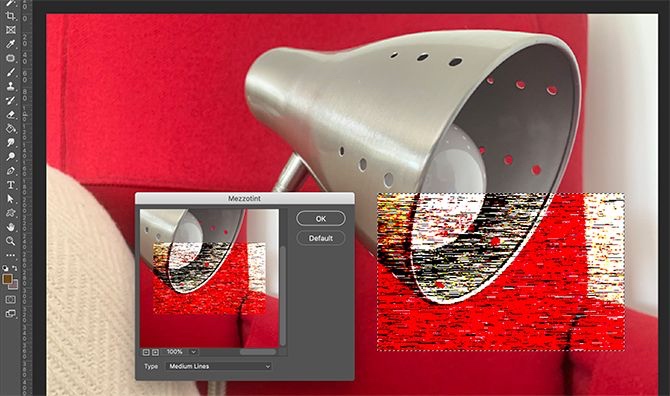Image resolution: width=670 pixels, height=396 pixels.
Task: Select the Brush tool
Action: [x=11, y=72]
